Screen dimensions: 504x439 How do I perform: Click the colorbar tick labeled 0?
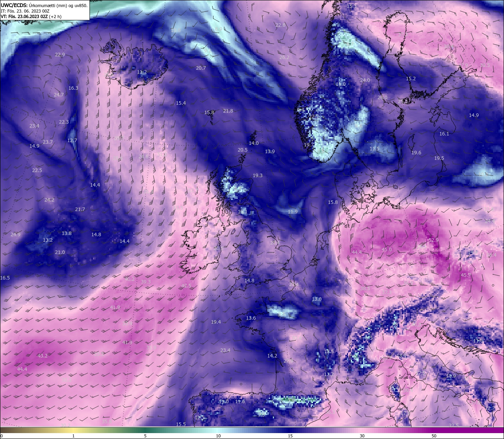pos(2,436)
